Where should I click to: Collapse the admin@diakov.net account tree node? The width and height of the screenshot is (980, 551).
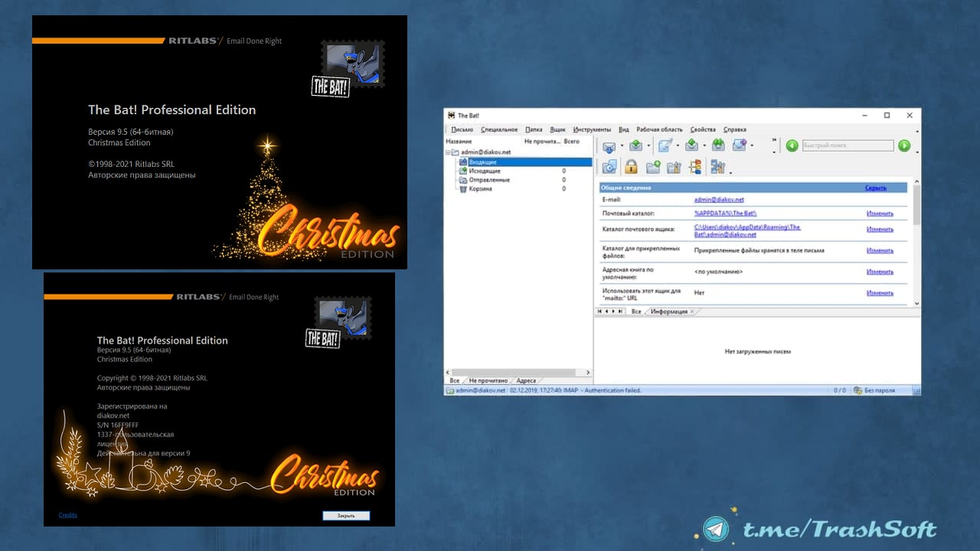coord(448,152)
